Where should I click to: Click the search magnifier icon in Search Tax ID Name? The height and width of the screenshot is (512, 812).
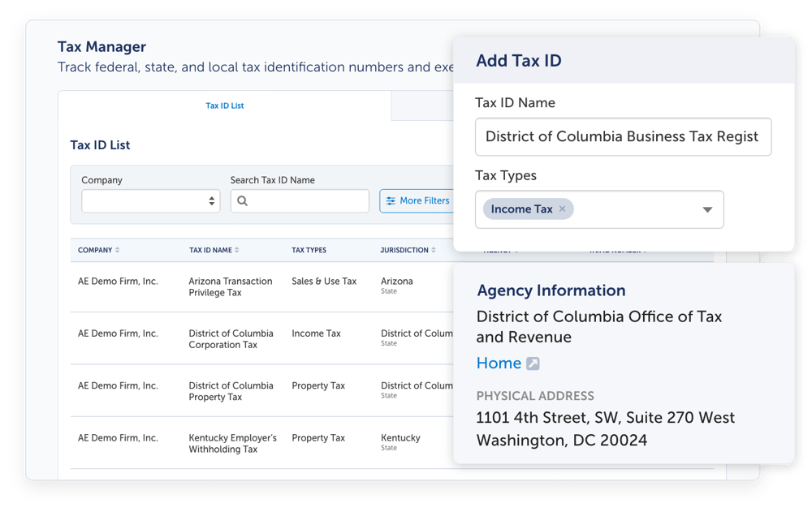(243, 200)
